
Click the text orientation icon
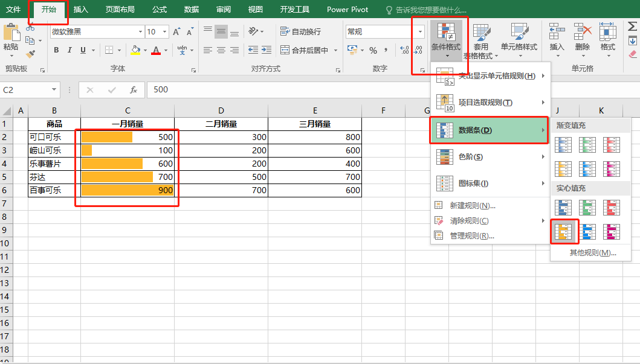coord(253,31)
